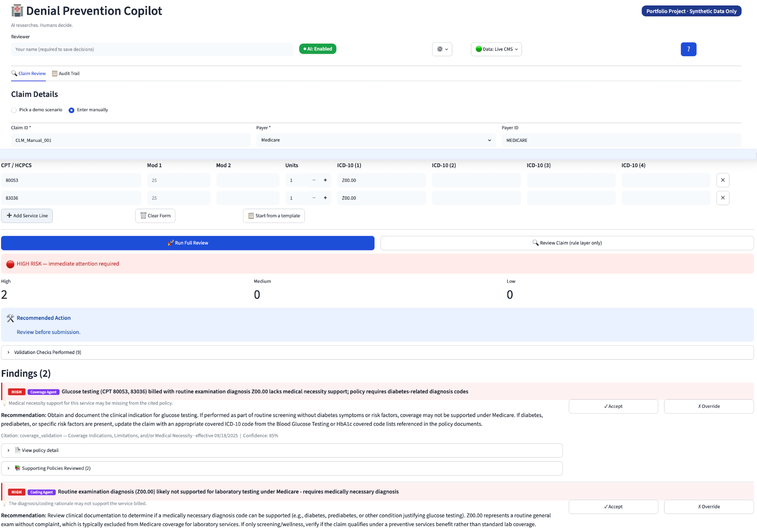The image size is (757, 532).
Task: Click the Reviewer name input field
Action: coord(152,49)
